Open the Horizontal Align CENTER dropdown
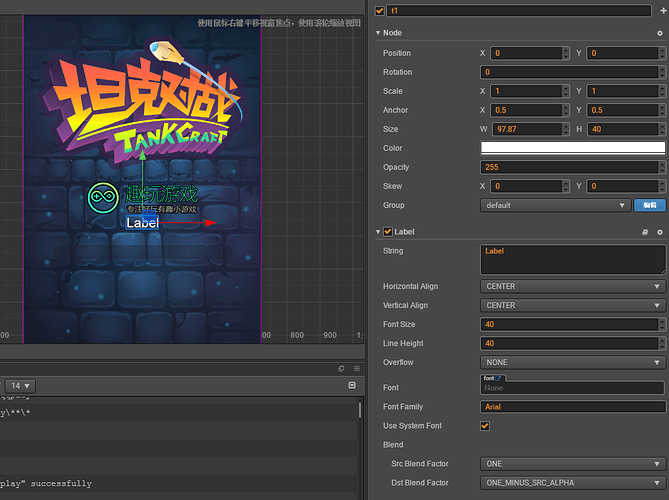 pyautogui.click(x=573, y=286)
